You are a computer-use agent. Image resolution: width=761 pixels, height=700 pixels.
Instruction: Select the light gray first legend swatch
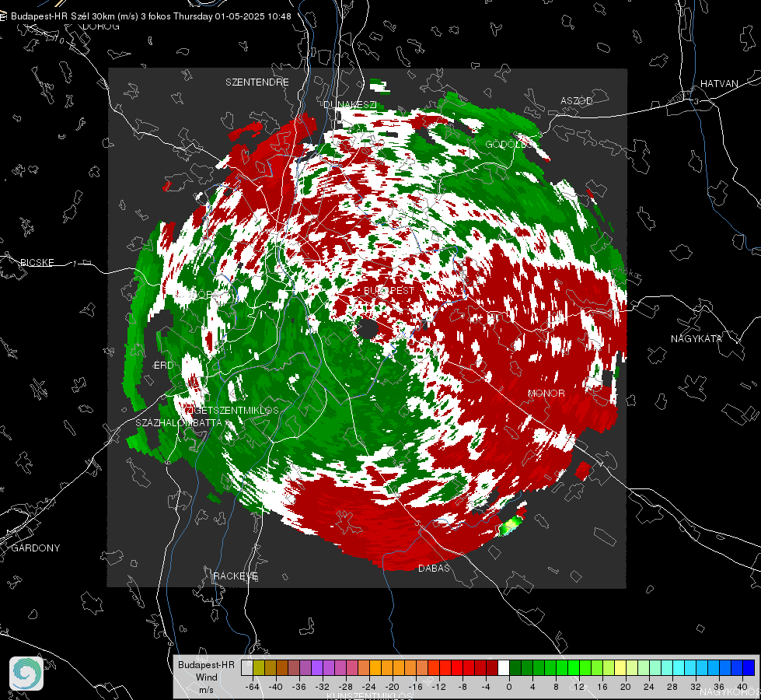(247, 667)
